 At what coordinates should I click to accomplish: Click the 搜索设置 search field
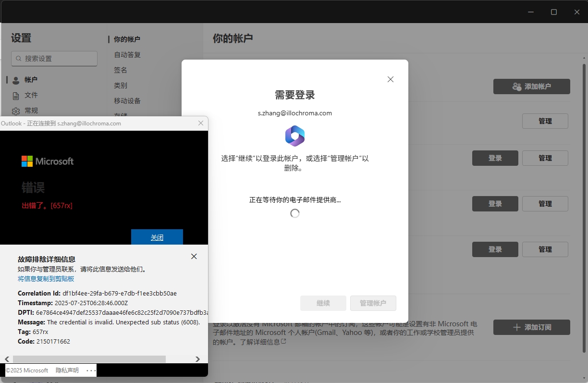(54, 59)
